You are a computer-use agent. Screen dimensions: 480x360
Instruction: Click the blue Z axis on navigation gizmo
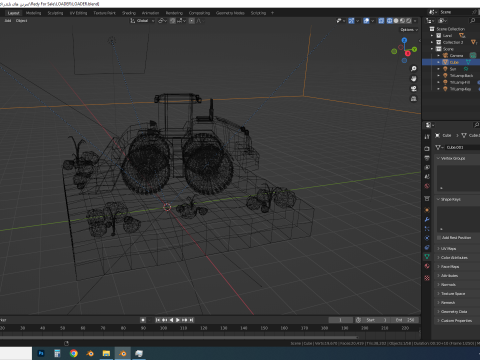click(x=404, y=40)
